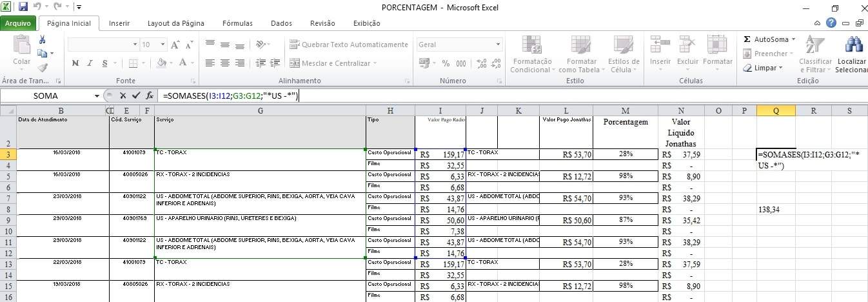Click the align text right icon
The width and height of the screenshot is (868, 302).
(239, 63)
